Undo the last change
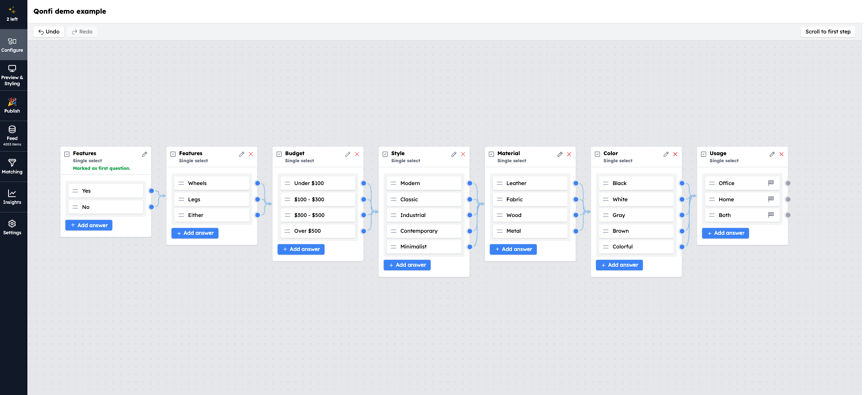864x395 pixels. pyautogui.click(x=49, y=32)
